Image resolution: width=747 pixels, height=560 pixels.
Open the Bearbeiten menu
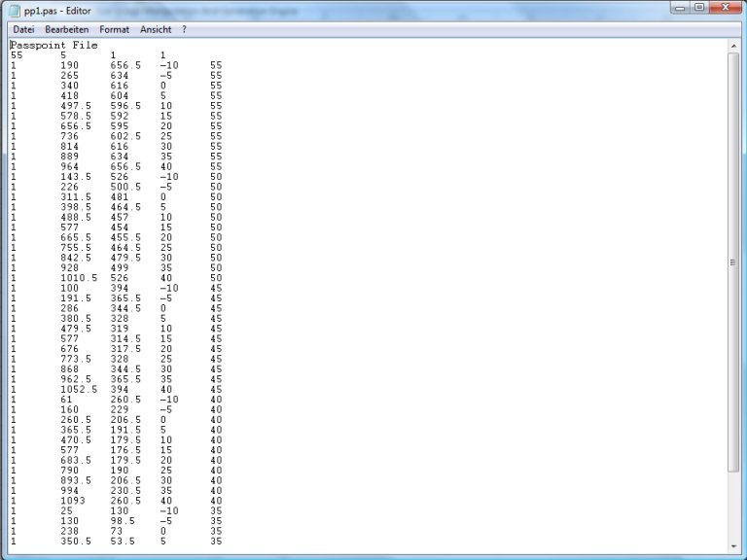click(x=66, y=30)
